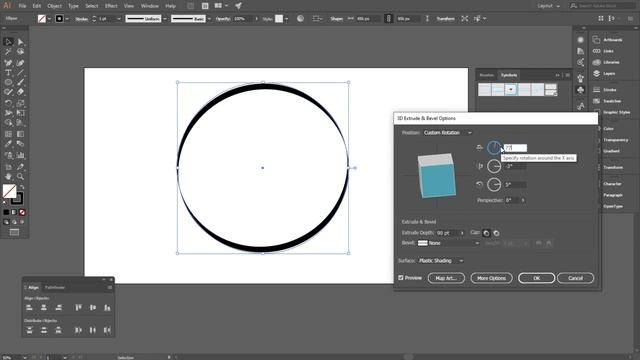Click the X axis rotation input field
640x360 pixels.
(x=515, y=148)
